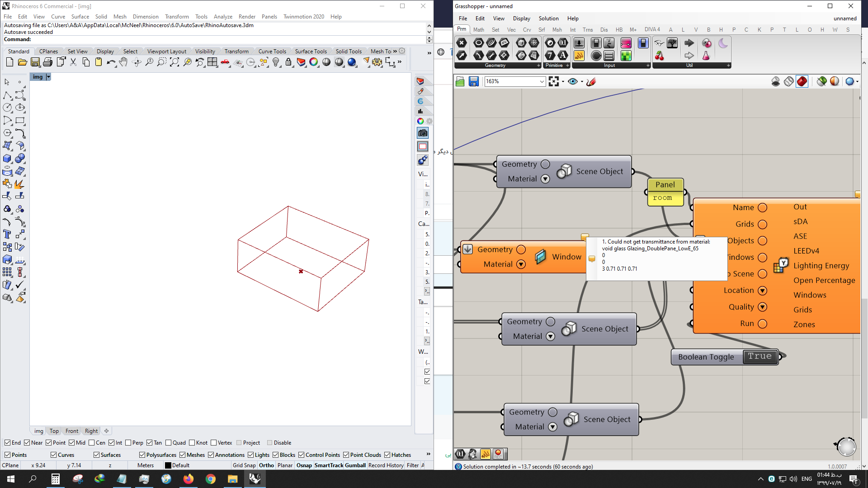The height and width of the screenshot is (488, 868).
Task: Expand the Rhino toolbar tabs overflow chevron
Action: (x=395, y=51)
